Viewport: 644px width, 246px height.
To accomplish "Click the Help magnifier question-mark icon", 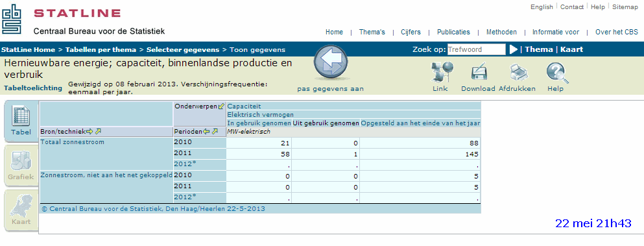I will (x=557, y=73).
